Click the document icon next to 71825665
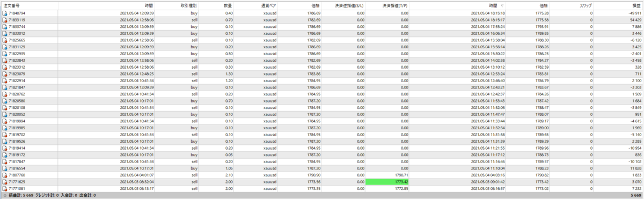 pos(5,40)
